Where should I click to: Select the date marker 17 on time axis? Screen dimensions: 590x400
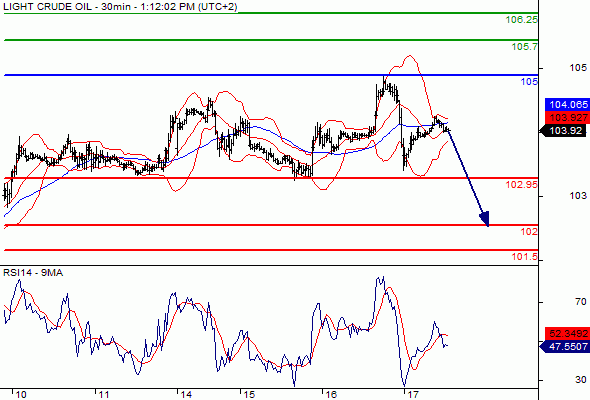coord(413,395)
